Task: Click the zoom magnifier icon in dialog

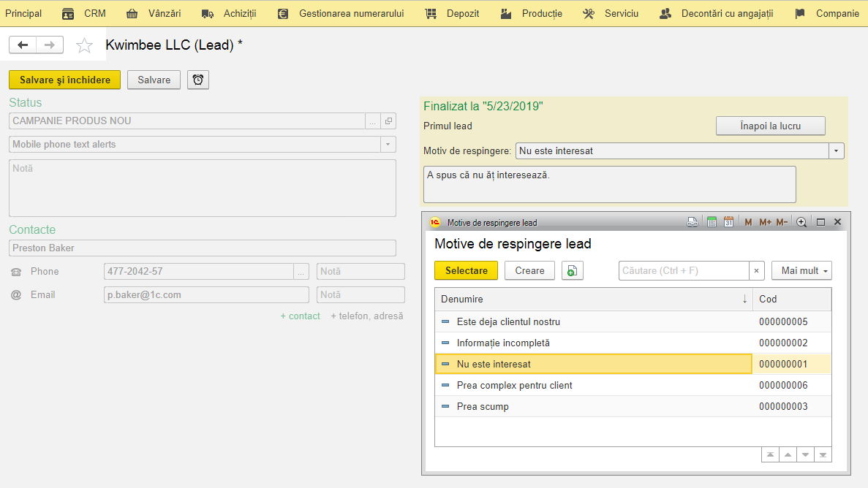Action: pos(801,222)
